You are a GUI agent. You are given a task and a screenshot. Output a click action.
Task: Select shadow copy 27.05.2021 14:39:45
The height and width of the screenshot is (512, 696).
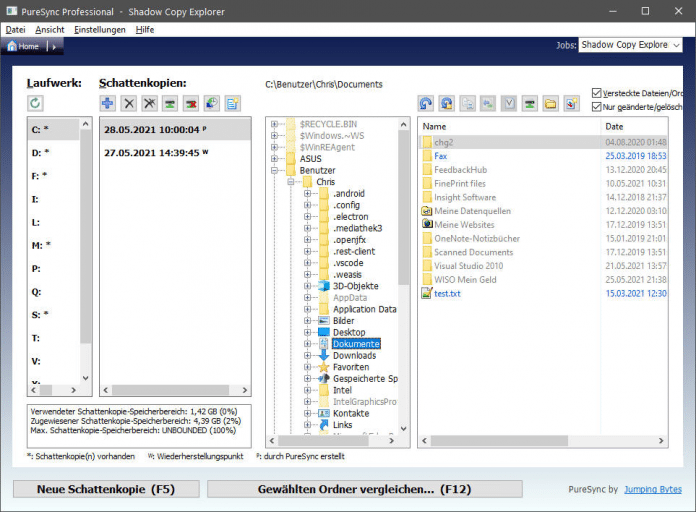tap(175, 153)
